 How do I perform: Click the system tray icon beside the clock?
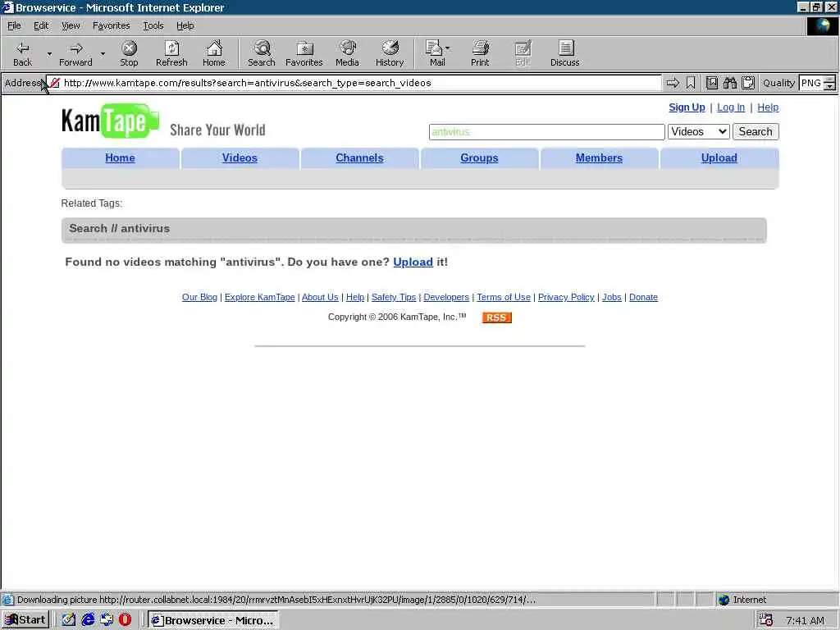pos(766,620)
